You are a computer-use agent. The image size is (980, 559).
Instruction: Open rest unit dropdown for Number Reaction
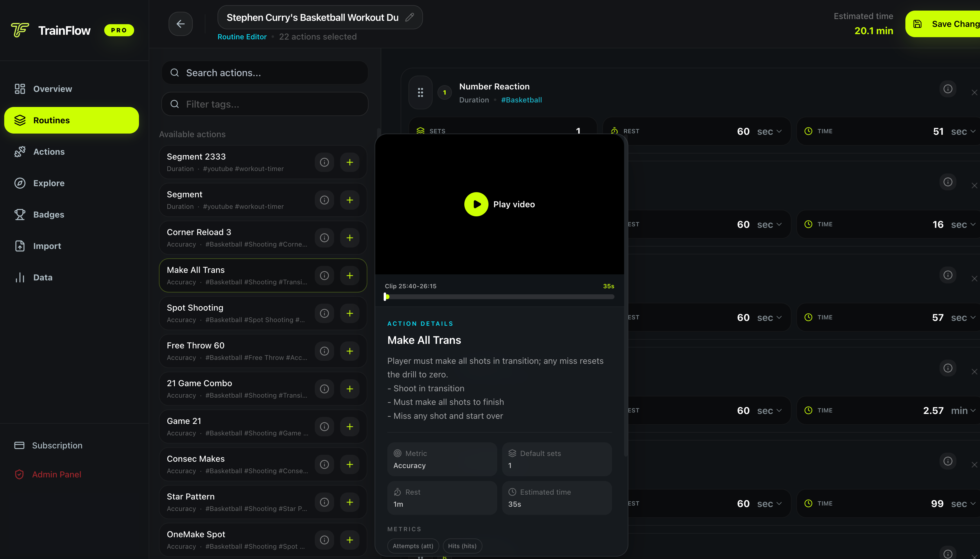tap(769, 131)
